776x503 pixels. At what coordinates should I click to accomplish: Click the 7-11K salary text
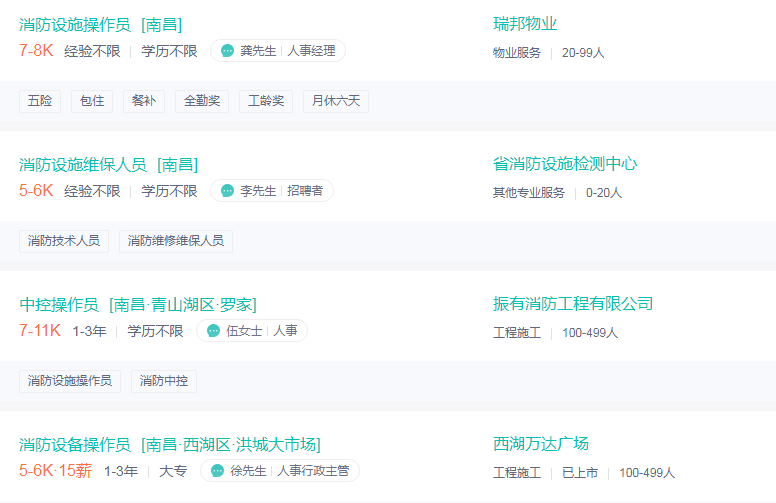(41, 331)
